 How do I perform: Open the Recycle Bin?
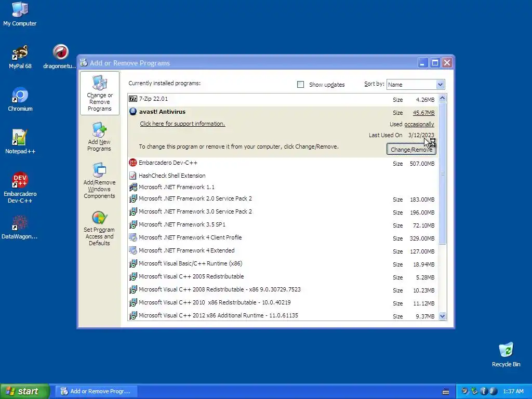click(506, 355)
